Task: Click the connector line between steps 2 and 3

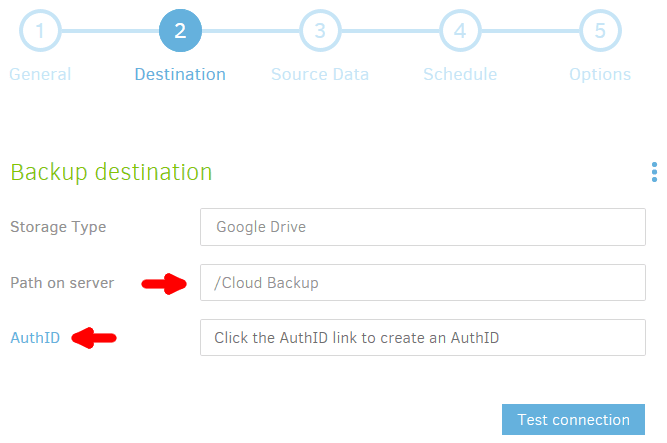Action: 250,31
